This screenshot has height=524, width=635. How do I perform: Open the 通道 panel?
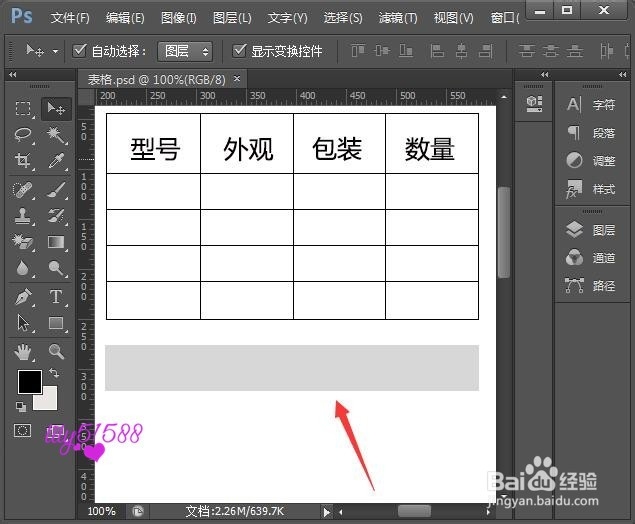pyautogui.click(x=591, y=258)
